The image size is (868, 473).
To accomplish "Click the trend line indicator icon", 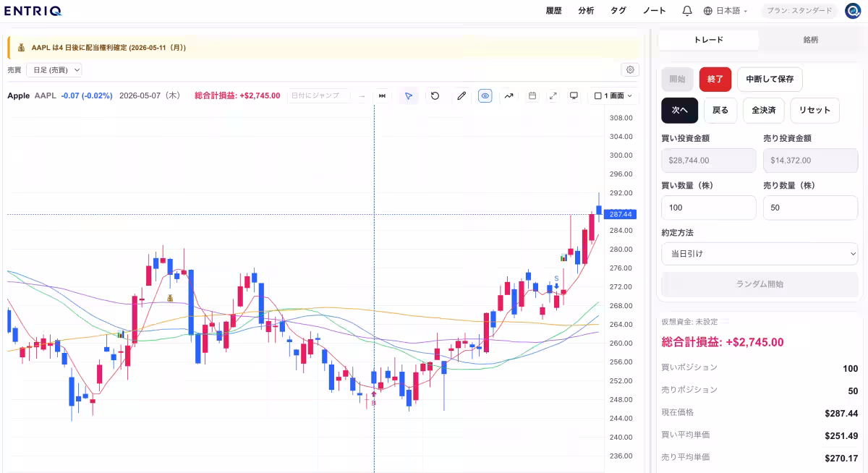I will point(509,95).
